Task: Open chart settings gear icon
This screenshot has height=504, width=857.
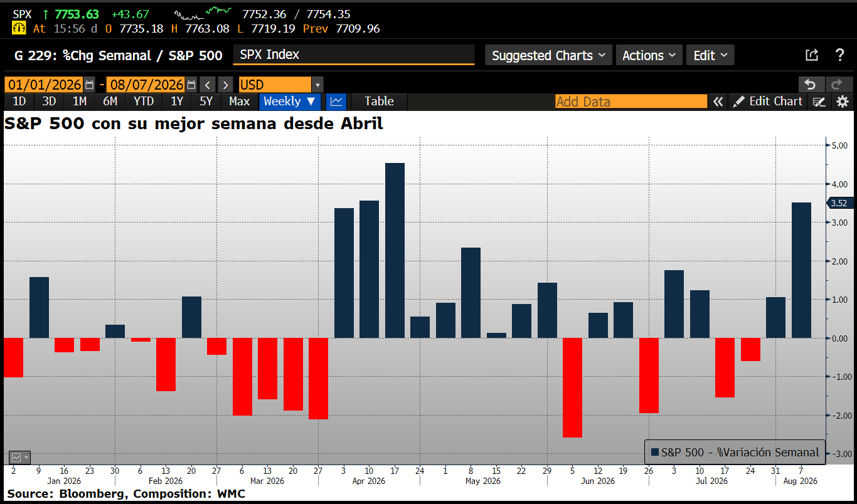Action: 842,102
